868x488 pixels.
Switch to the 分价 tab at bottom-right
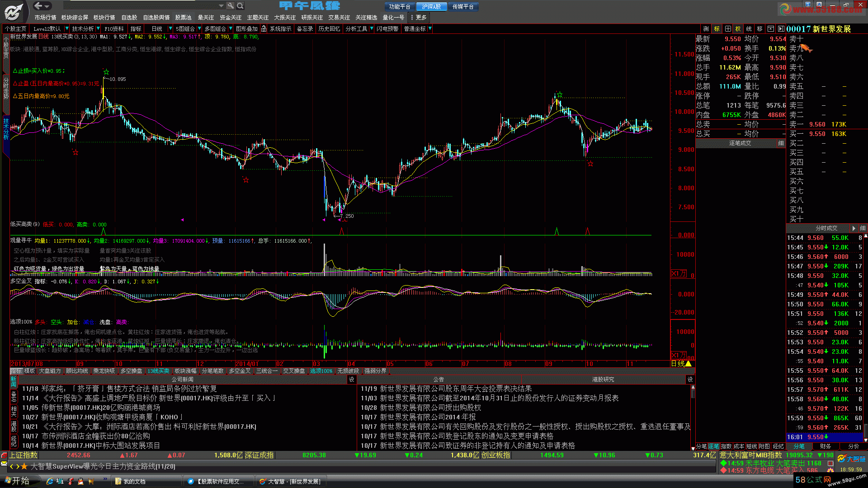click(854, 446)
